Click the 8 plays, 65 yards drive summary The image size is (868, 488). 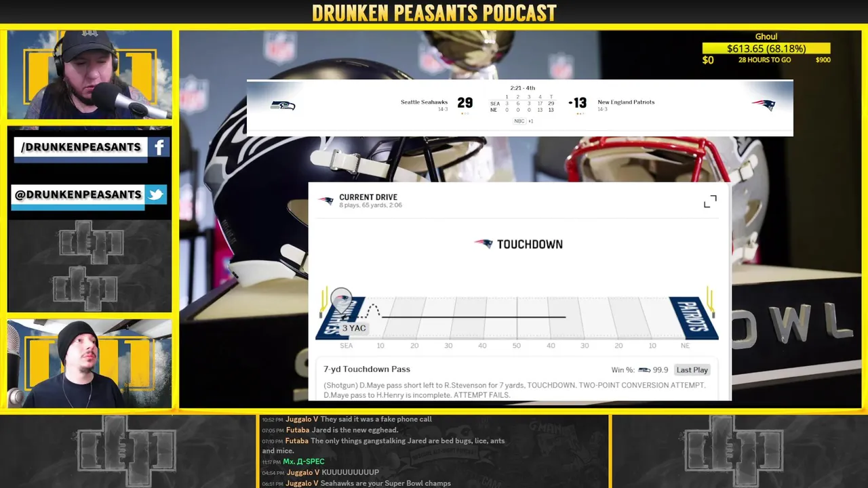[x=370, y=205]
